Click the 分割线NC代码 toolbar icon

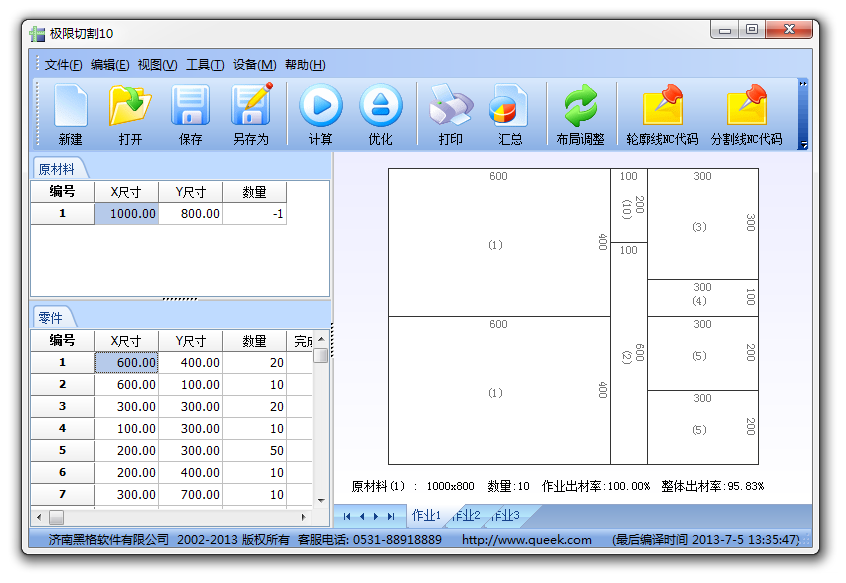pyautogui.click(x=747, y=114)
